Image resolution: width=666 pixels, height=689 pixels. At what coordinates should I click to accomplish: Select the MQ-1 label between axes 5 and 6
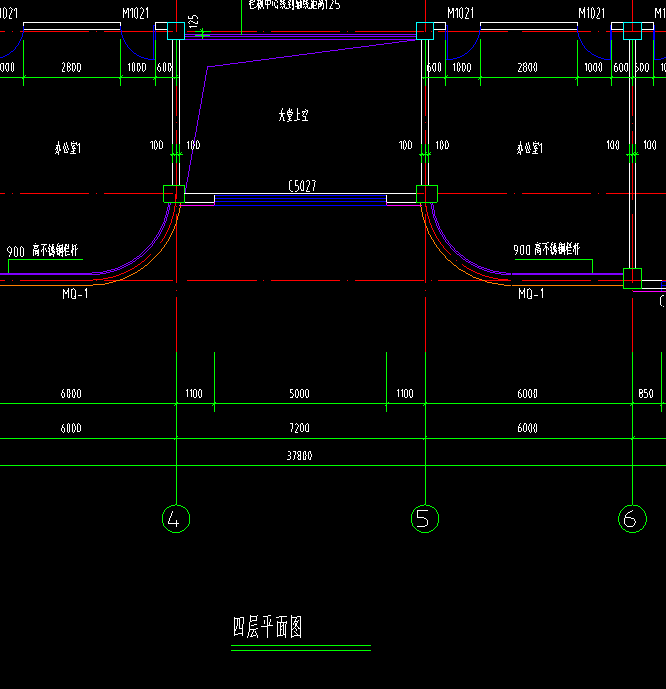(531, 294)
